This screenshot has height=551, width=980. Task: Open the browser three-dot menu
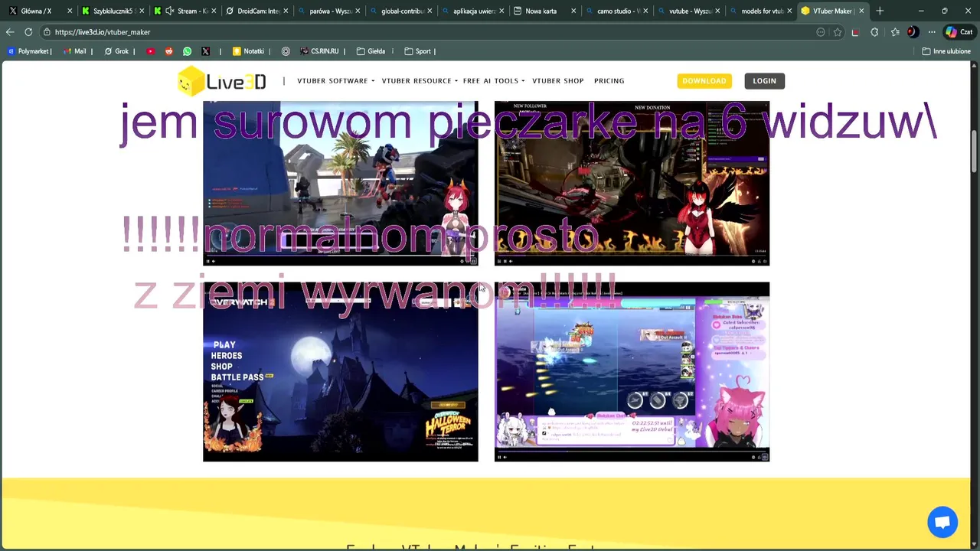coord(932,32)
